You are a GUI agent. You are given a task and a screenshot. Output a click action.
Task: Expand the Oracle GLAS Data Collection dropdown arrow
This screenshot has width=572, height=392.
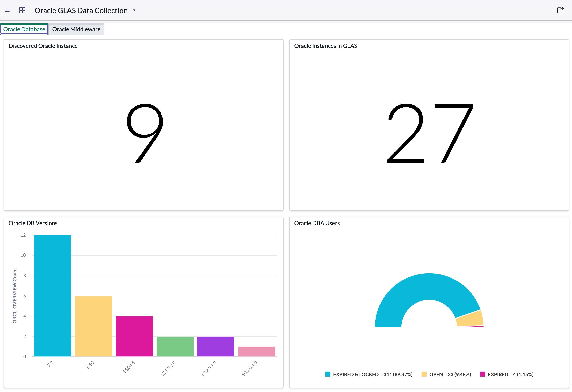click(134, 10)
